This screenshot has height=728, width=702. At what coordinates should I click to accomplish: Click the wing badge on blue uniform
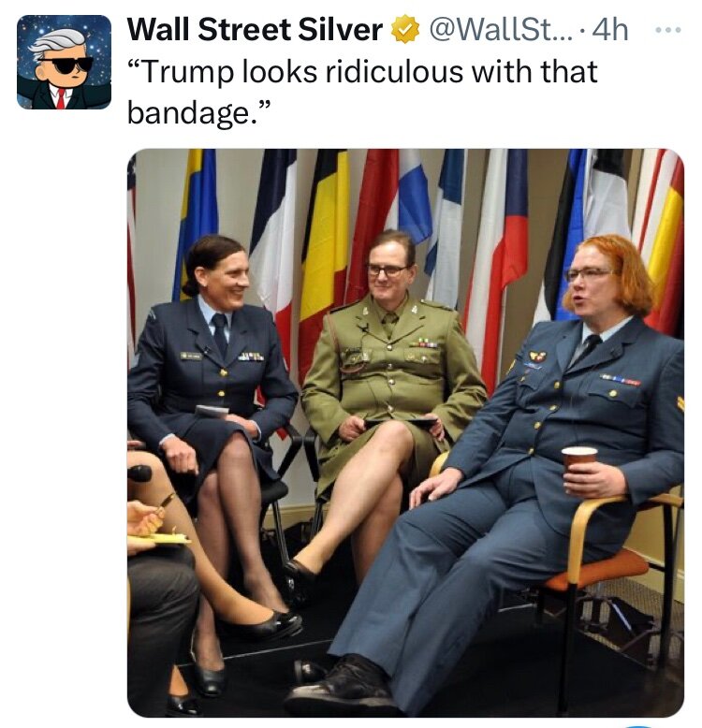537,357
